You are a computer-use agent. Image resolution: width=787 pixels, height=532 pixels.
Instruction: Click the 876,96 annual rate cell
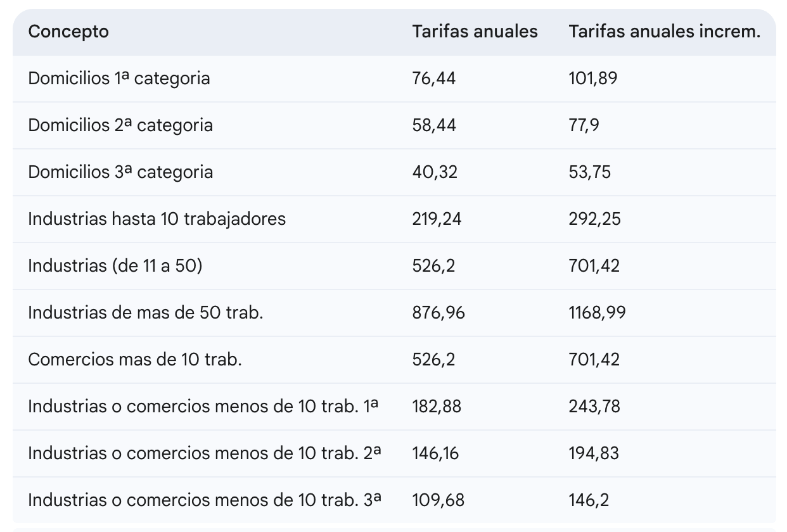438,313
